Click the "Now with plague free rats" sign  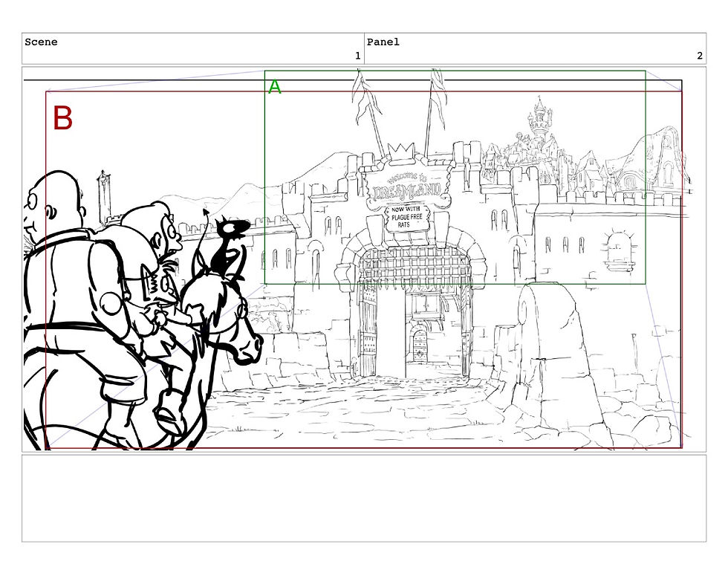407,218
